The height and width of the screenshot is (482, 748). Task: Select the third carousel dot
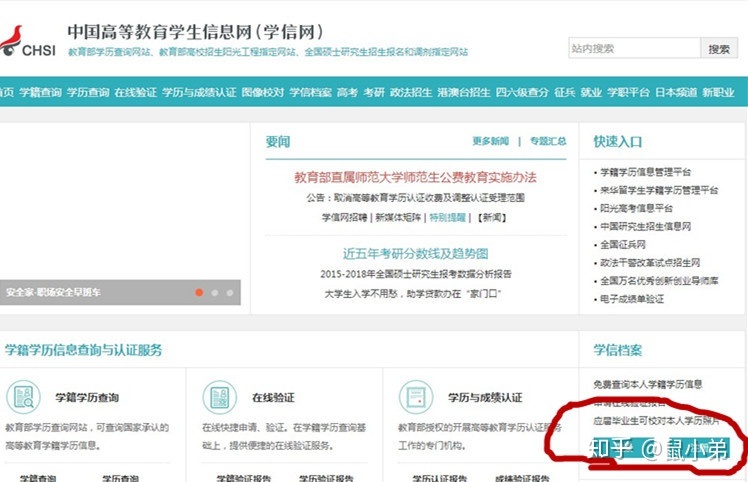pos(230,293)
